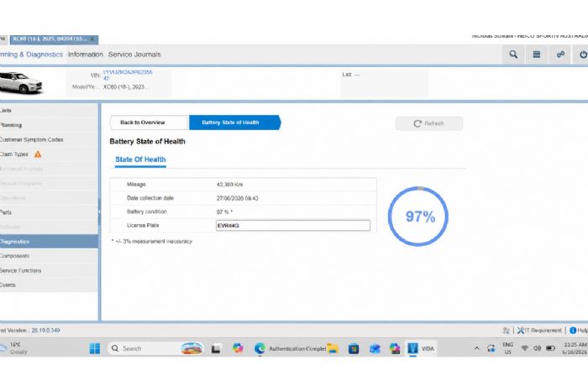Select the Battery State of Health breadcrumb
The height and width of the screenshot is (391, 588).
pos(234,123)
